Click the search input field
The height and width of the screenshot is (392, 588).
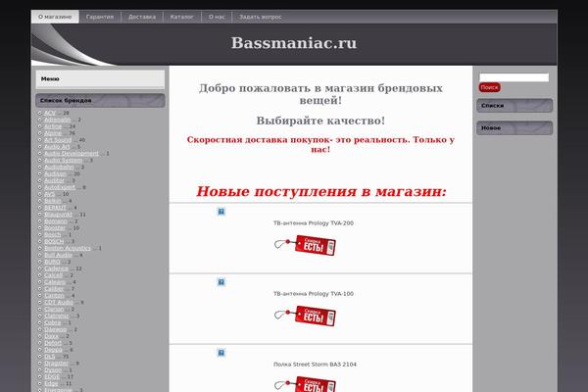513,76
